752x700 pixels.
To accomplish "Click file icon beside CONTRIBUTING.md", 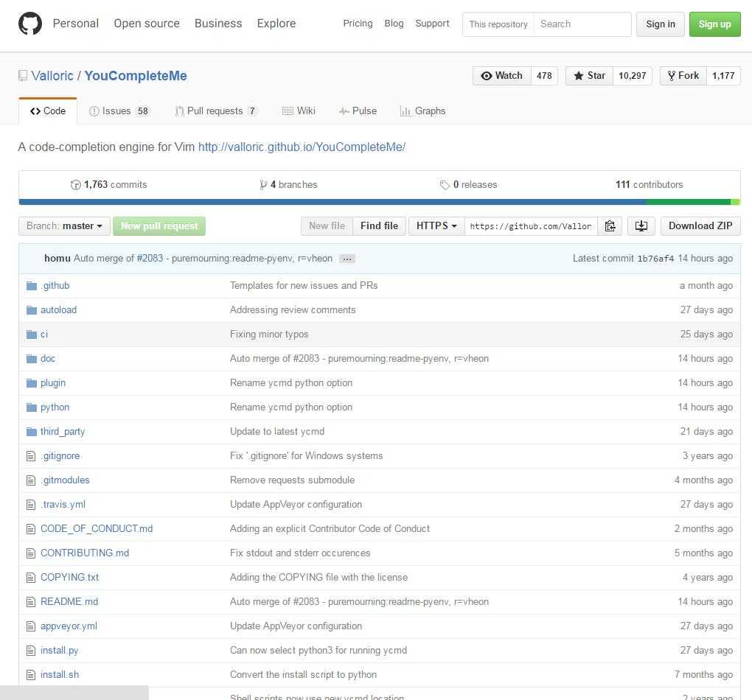I will (x=31, y=553).
